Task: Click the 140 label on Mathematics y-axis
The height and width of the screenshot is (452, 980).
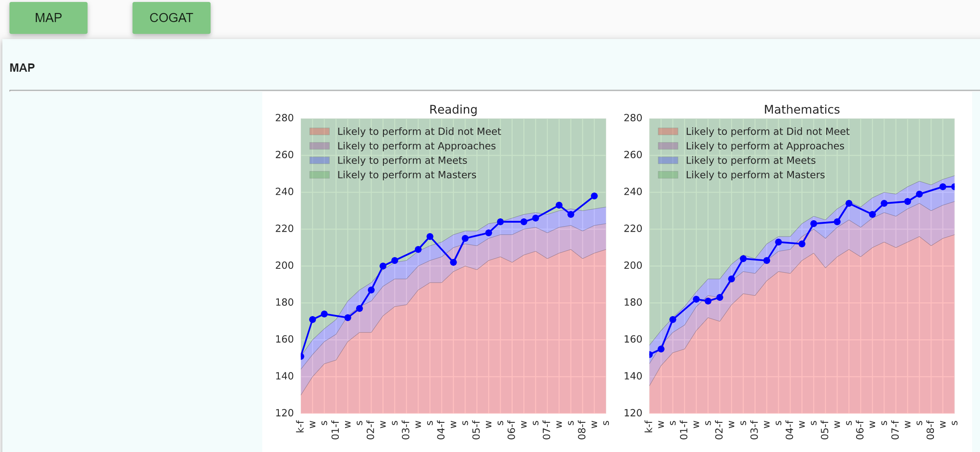Action: coord(633,376)
